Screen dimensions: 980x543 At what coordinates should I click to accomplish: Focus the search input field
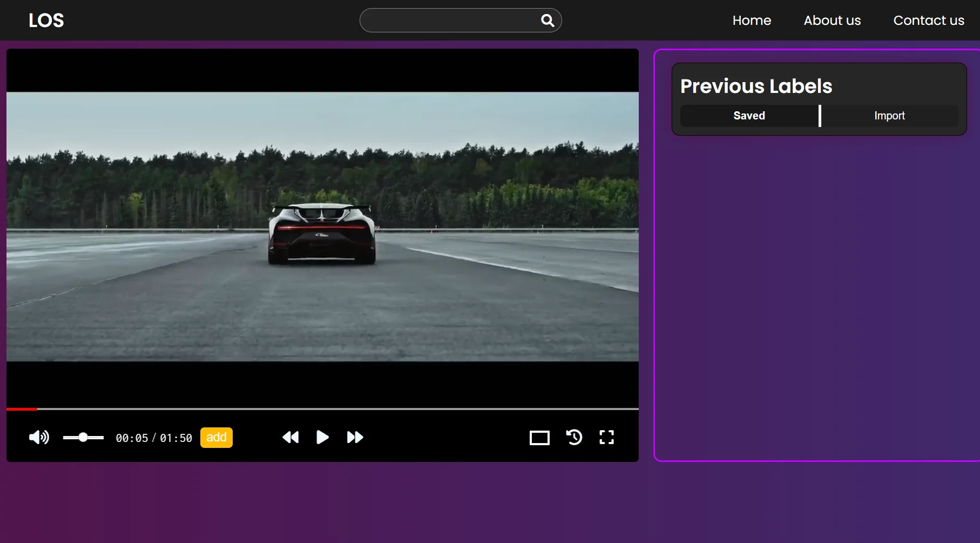coord(448,21)
